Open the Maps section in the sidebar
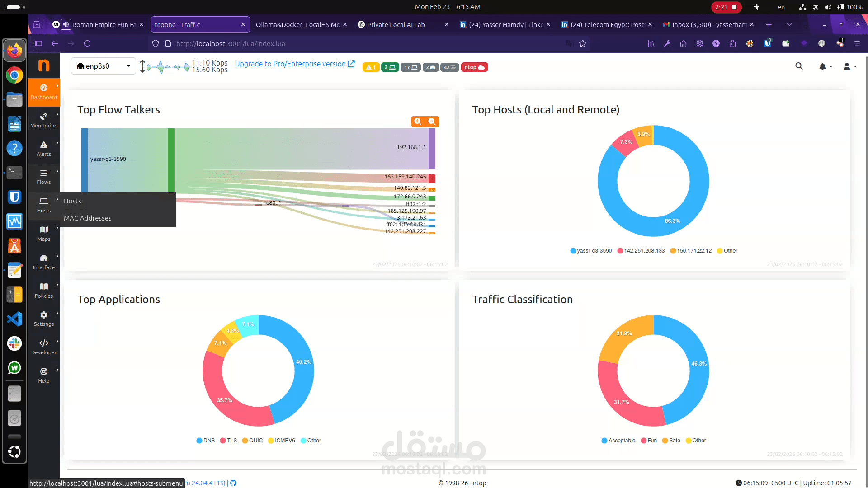 point(43,234)
